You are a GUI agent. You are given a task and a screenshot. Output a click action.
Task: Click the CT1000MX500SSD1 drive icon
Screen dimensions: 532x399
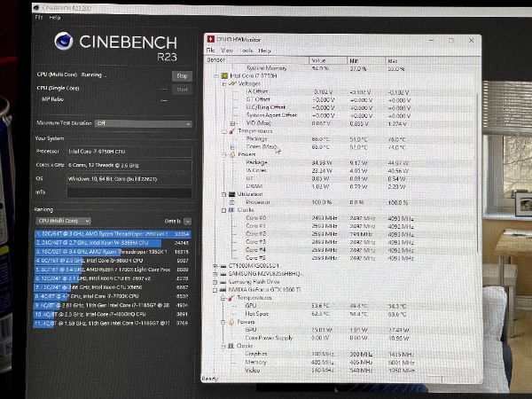[x=223, y=266]
